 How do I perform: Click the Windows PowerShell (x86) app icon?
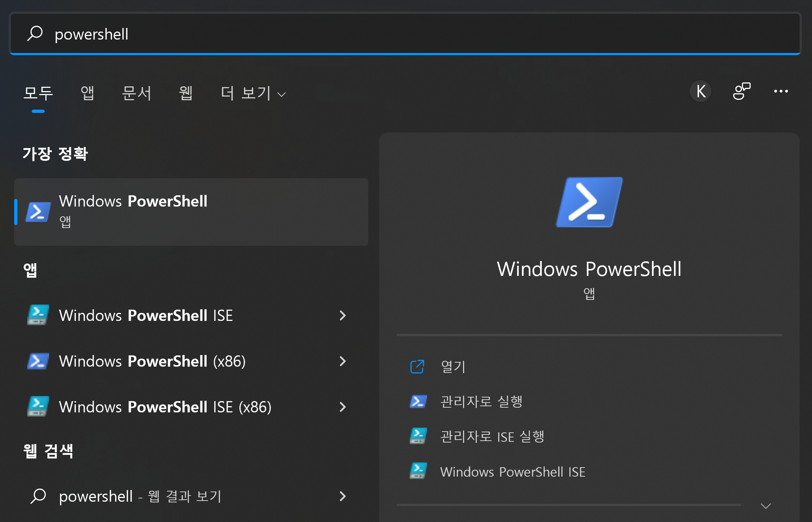(x=38, y=361)
